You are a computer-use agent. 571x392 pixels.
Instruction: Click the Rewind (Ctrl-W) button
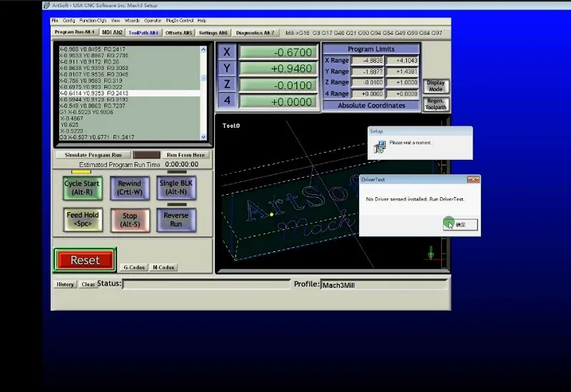click(130, 188)
